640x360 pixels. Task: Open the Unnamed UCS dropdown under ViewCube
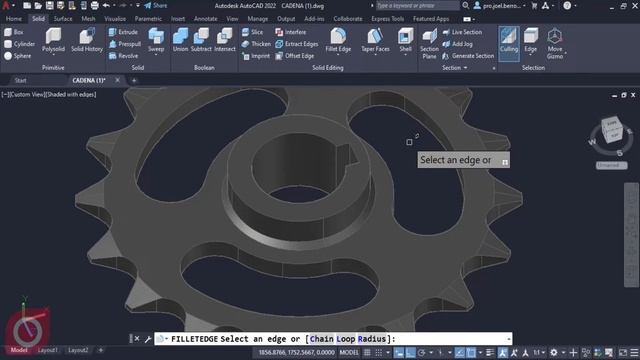(x=611, y=165)
